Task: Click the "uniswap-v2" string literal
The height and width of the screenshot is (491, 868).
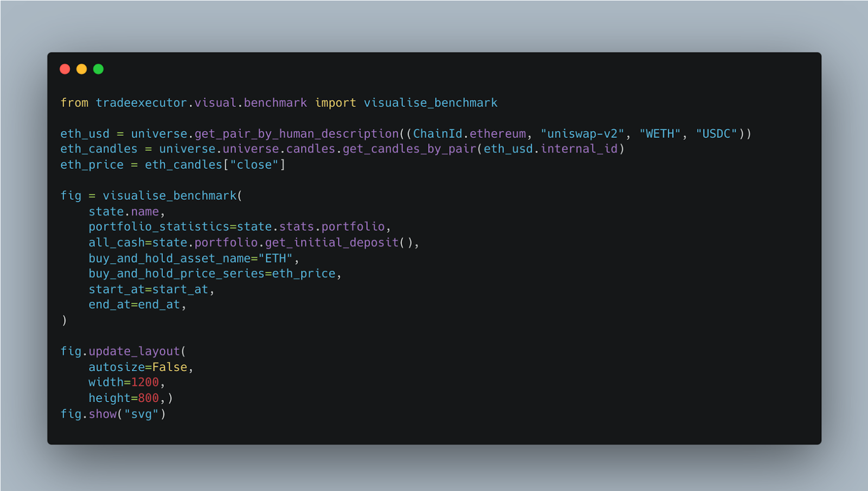Action: tap(583, 133)
